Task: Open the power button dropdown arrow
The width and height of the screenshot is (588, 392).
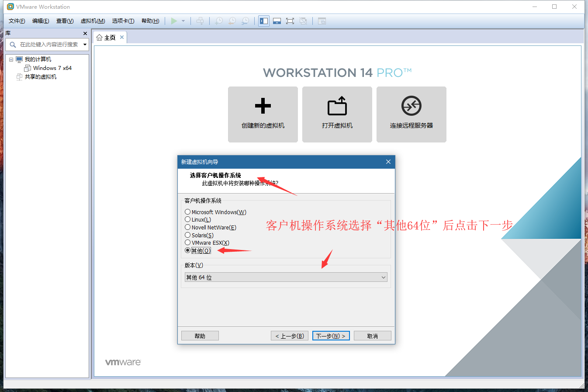Action: click(x=183, y=21)
